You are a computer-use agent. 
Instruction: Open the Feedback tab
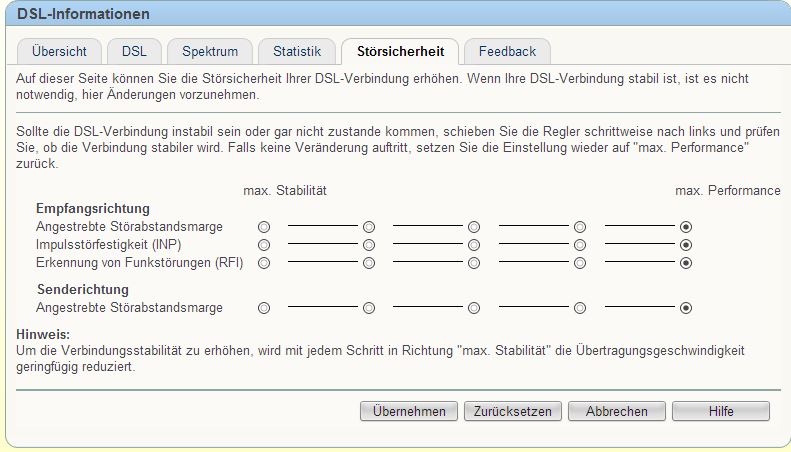tap(507, 51)
